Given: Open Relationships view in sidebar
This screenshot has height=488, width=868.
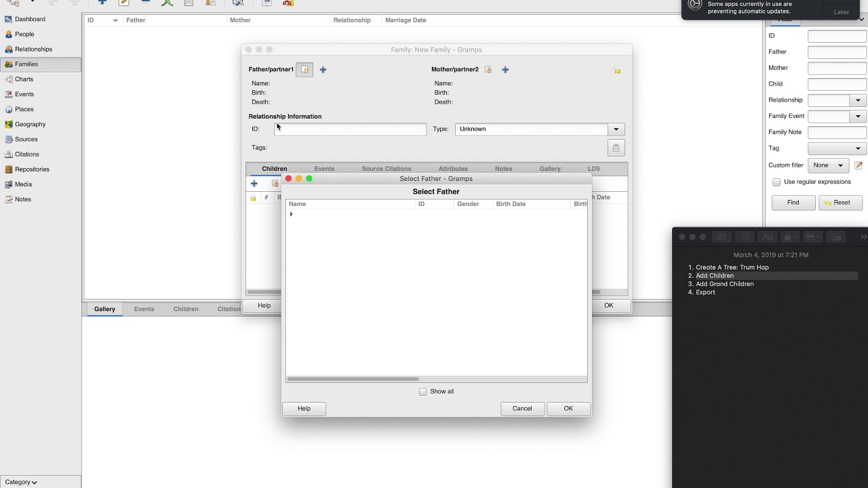Looking at the screenshot, I should (x=33, y=49).
